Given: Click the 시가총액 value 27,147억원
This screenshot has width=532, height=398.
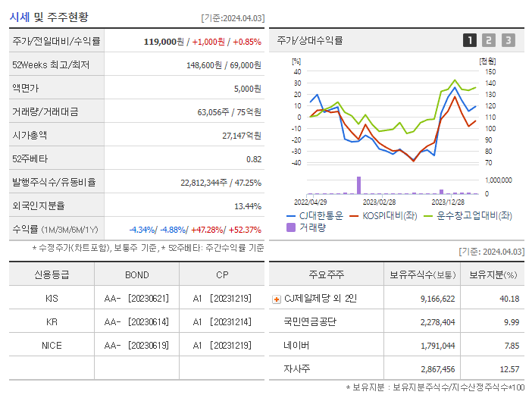Looking at the screenshot, I should (x=242, y=136).
